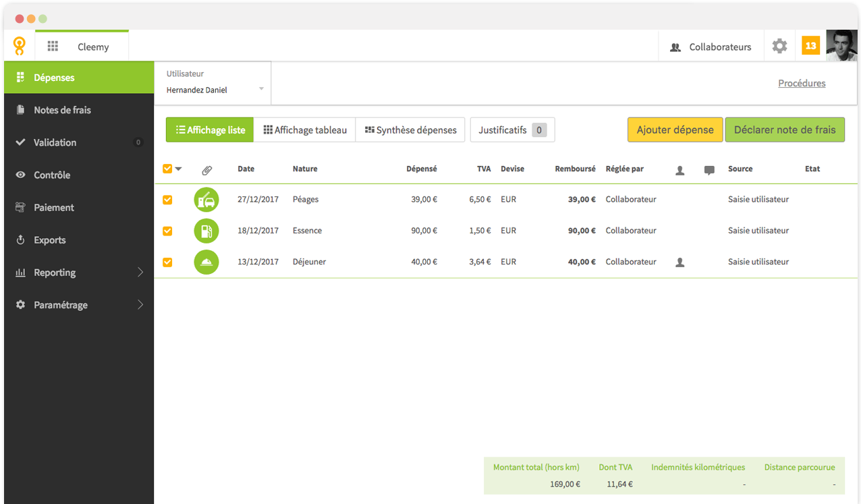Switch to Affichage liste view
Screen dimensions: 861x504
tap(210, 130)
